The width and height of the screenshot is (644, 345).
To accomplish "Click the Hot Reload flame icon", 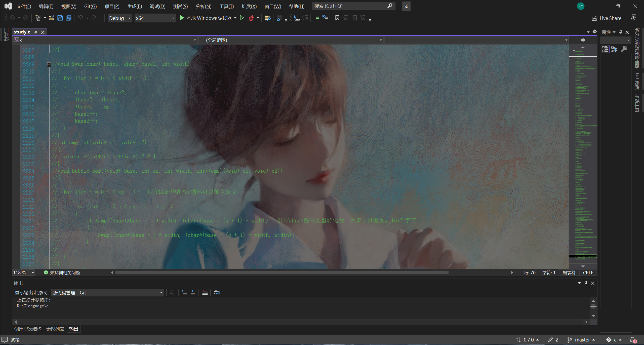I will [251, 18].
